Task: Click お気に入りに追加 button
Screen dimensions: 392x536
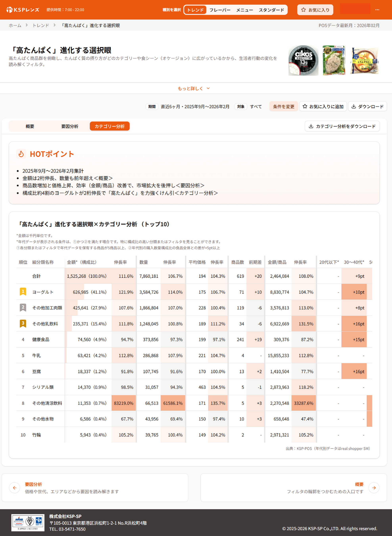Action: tap(323, 106)
